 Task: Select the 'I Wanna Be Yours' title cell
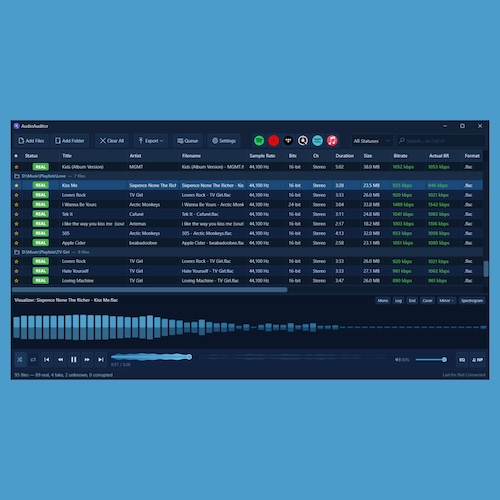coord(79,205)
